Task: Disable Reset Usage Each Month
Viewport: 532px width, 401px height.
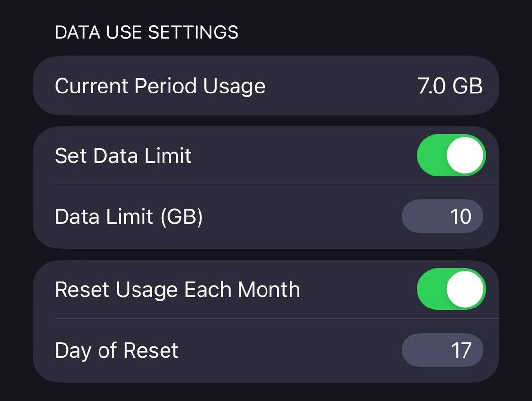Action: click(x=450, y=289)
